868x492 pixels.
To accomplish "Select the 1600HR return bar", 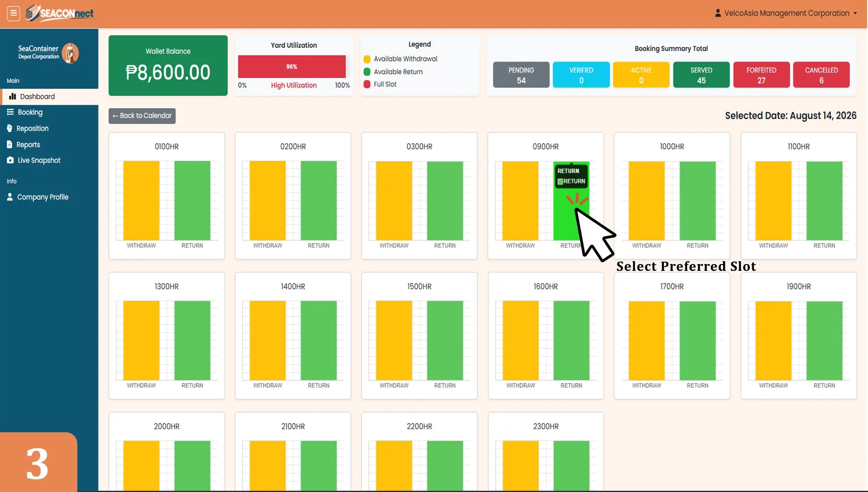I will pyautogui.click(x=571, y=341).
